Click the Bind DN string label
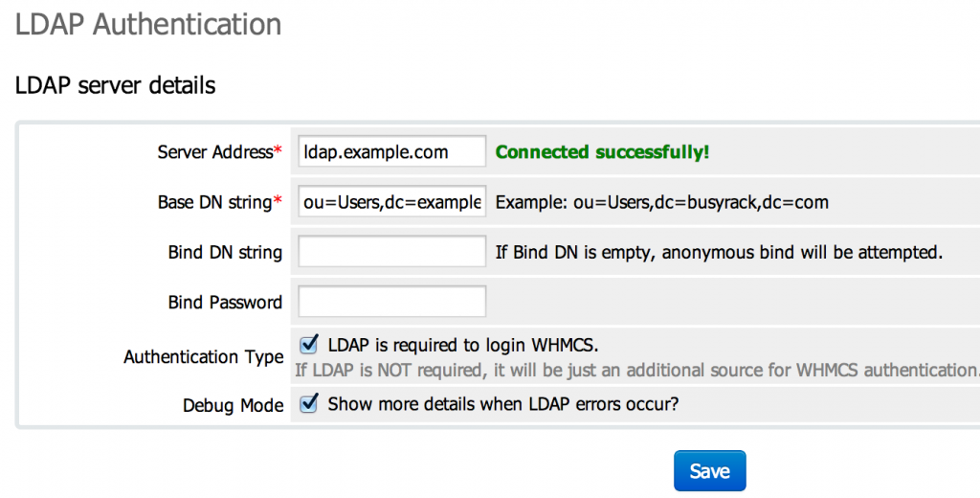980x498 pixels. coord(225,252)
